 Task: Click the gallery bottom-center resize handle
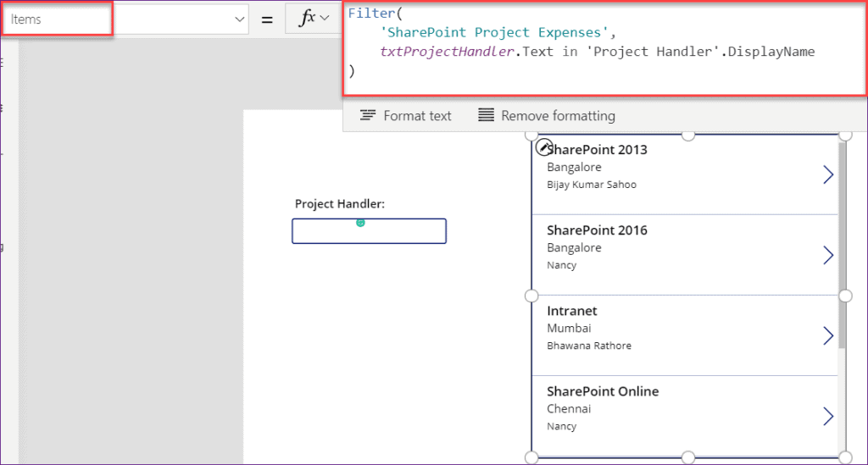tap(688, 457)
